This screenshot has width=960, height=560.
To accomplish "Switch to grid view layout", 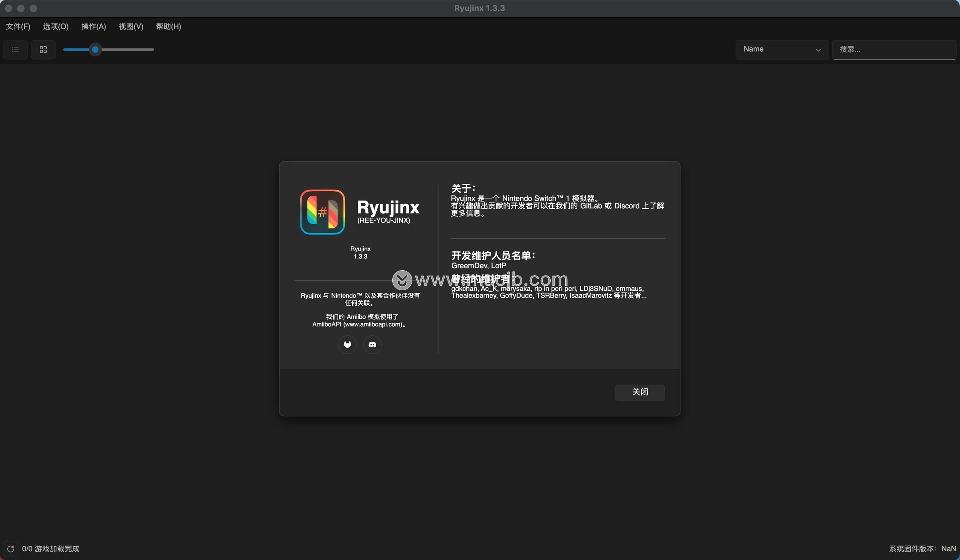I will 43,50.
